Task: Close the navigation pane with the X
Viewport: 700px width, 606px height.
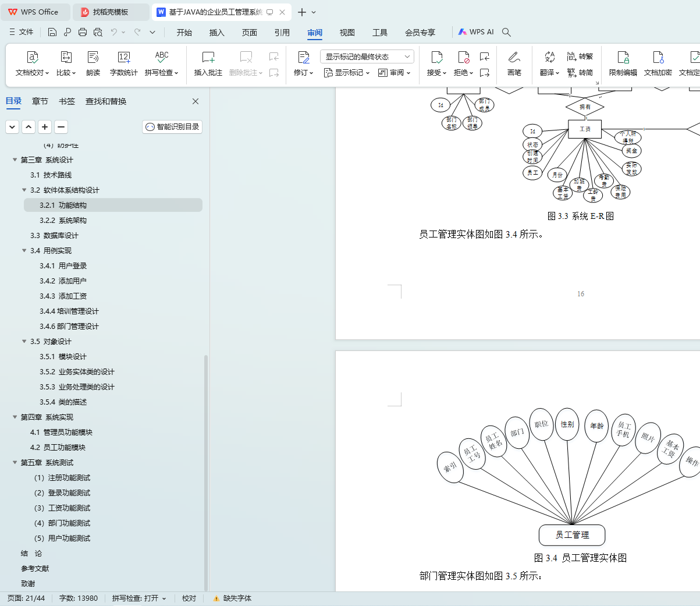Action: click(196, 101)
